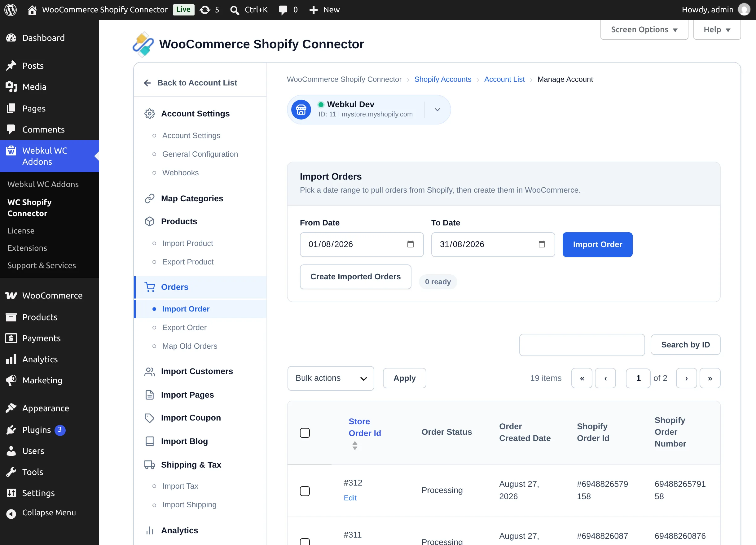
Task: Open the New content menu in admin bar
Action: pos(324,10)
